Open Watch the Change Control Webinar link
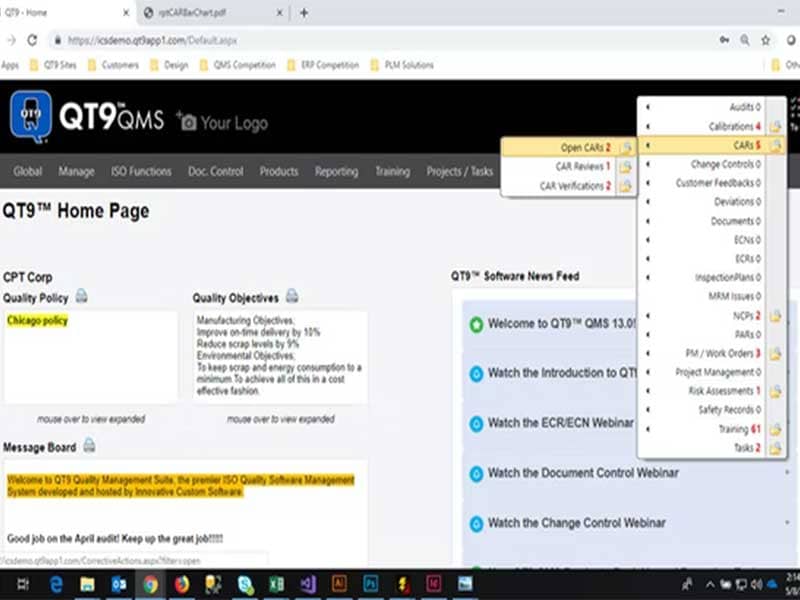 pyautogui.click(x=576, y=523)
